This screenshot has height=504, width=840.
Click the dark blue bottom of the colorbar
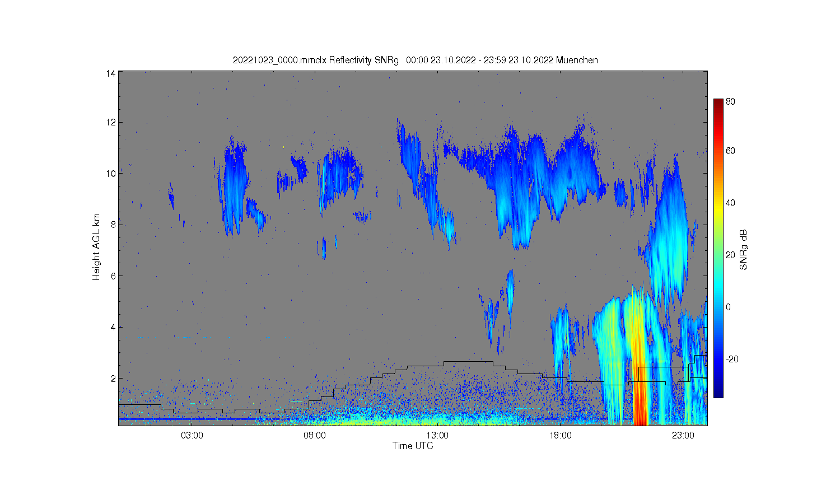tap(718, 392)
